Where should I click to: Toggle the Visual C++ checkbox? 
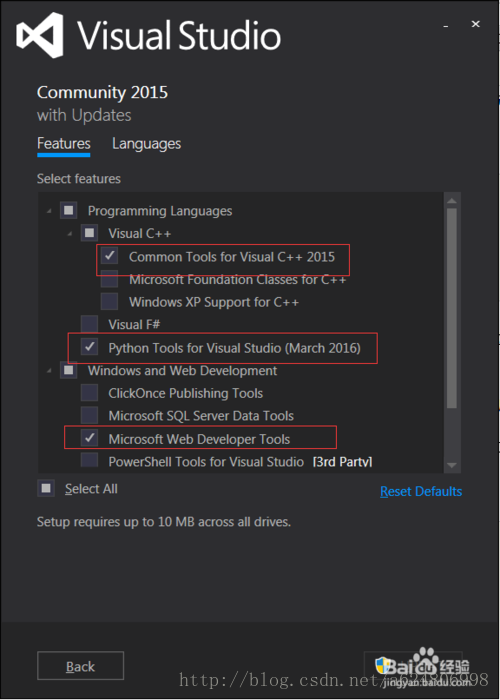(89, 233)
